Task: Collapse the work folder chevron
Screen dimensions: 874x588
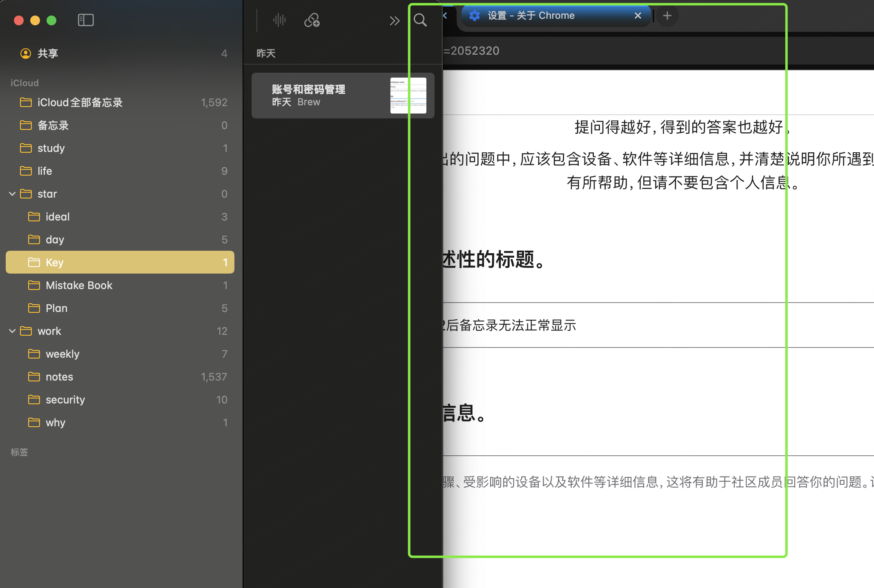Action: [x=12, y=331]
